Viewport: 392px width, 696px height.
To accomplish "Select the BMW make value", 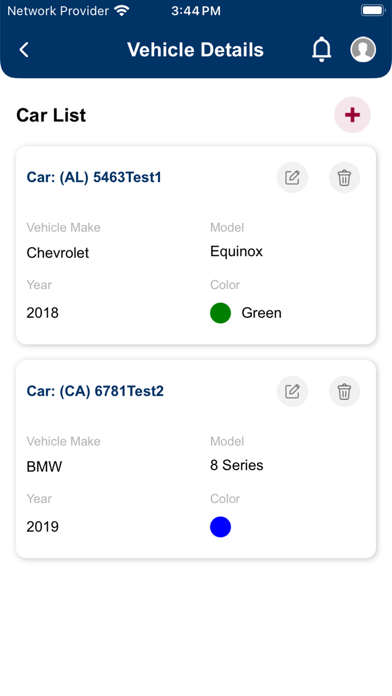I will (44, 467).
